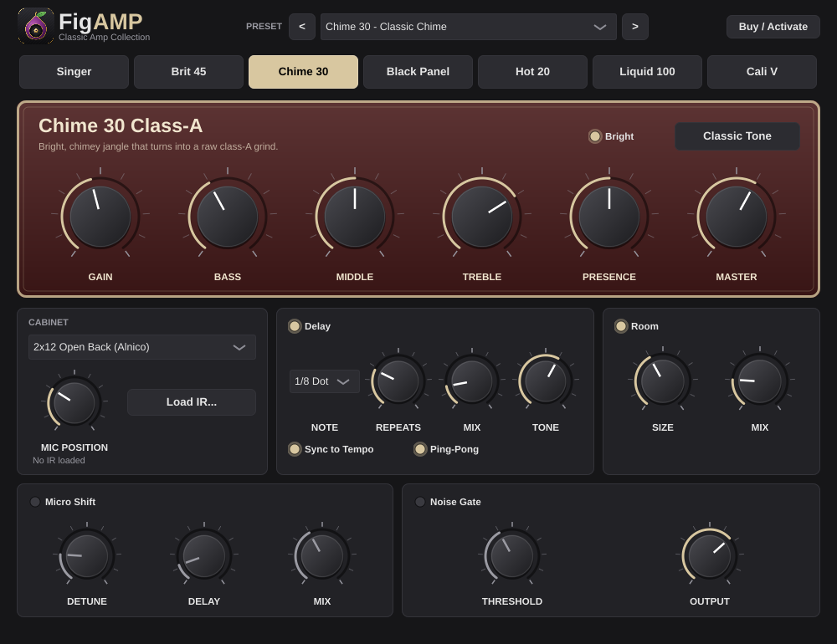
Task: Click the MASTER knob
Action: pyautogui.click(x=736, y=216)
